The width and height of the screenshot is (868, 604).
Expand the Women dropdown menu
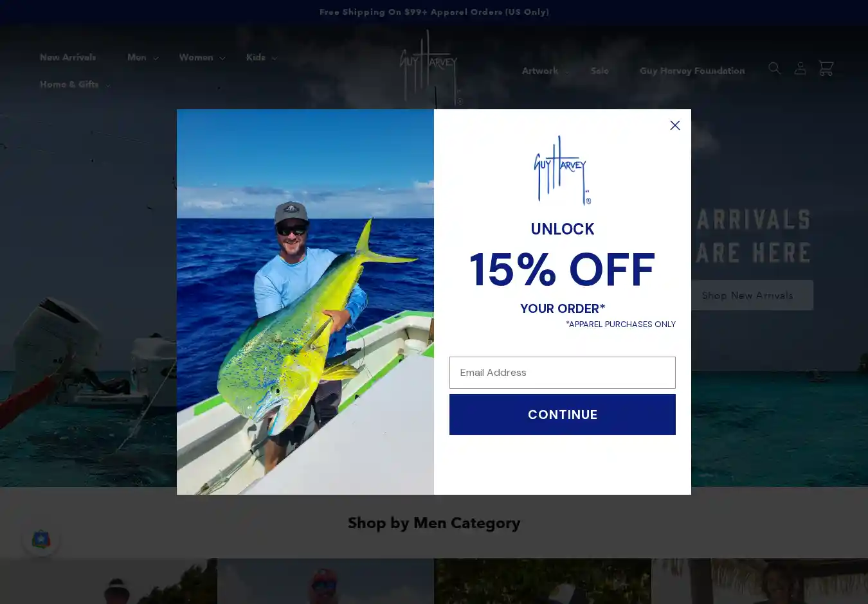pos(202,57)
